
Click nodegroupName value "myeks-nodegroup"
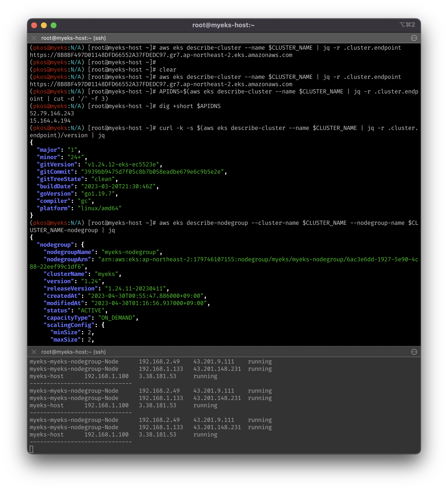point(130,252)
